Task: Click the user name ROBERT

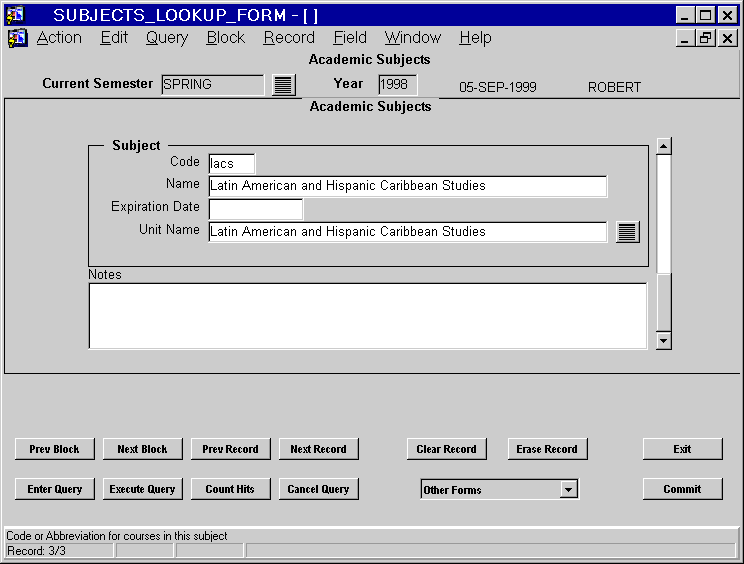Action: click(614, 87)
